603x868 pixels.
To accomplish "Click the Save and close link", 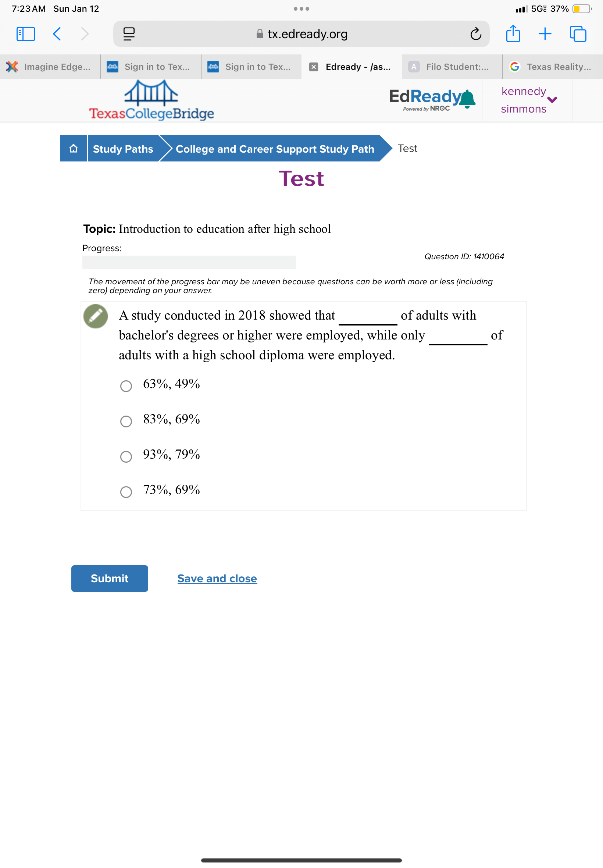I will [217, 578].
